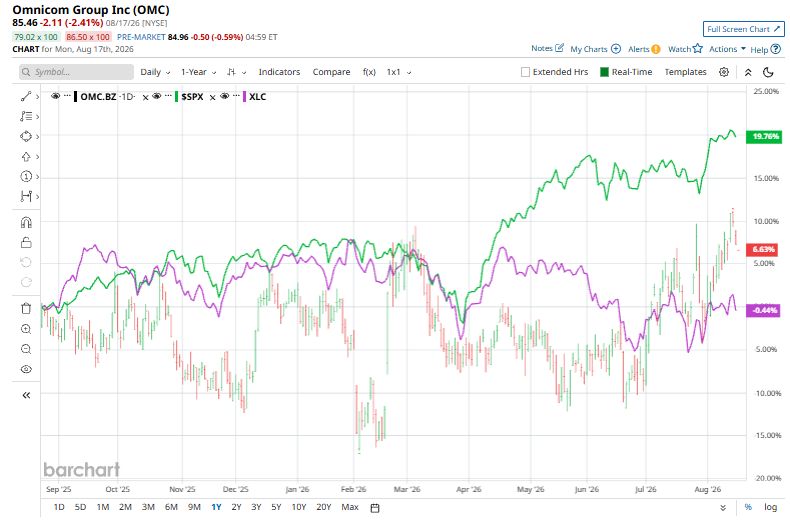Screen dimensions: 790x525
Task: Select the 6M time range tab
Action: pos(171,507)
